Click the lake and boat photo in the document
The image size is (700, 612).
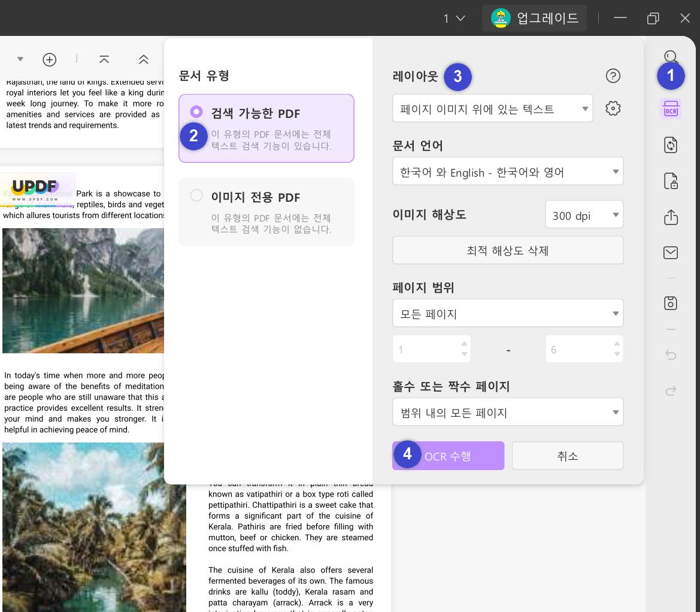click(83, 290)
